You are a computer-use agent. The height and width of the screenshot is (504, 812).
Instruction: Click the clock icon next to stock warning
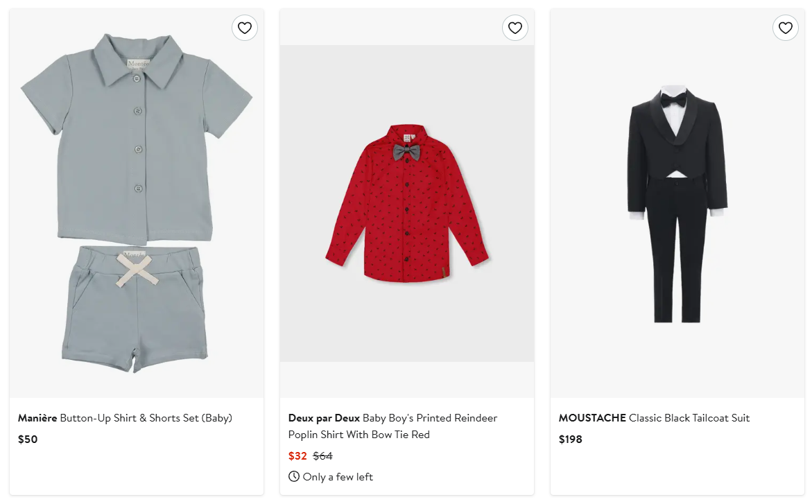click(294, 476)
